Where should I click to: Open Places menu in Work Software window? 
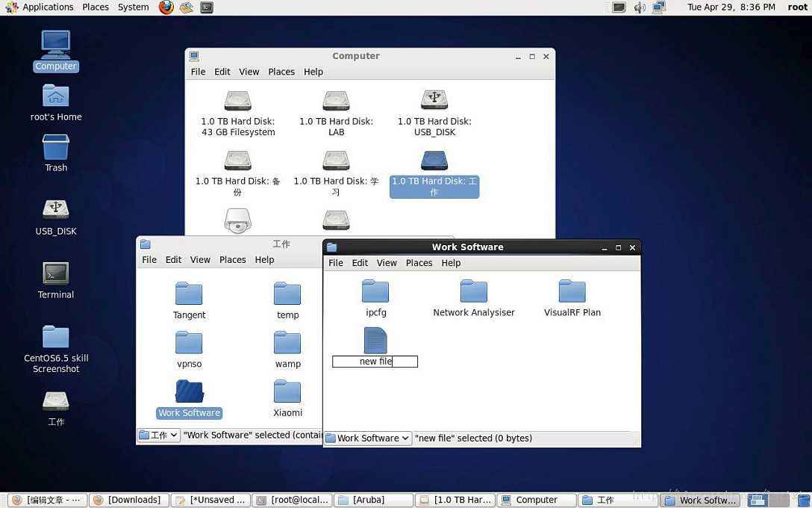tap(419, 263)
